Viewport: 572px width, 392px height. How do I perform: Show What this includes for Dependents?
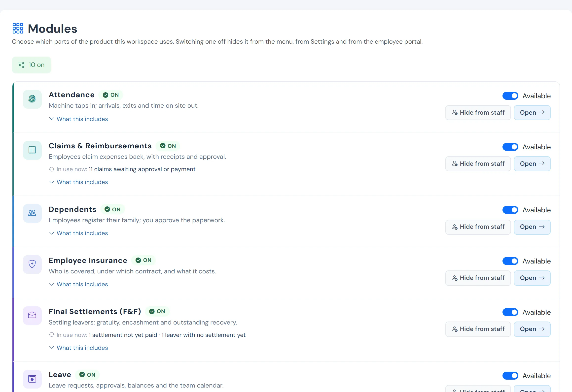pyautogui.click(x=78, y=233)
